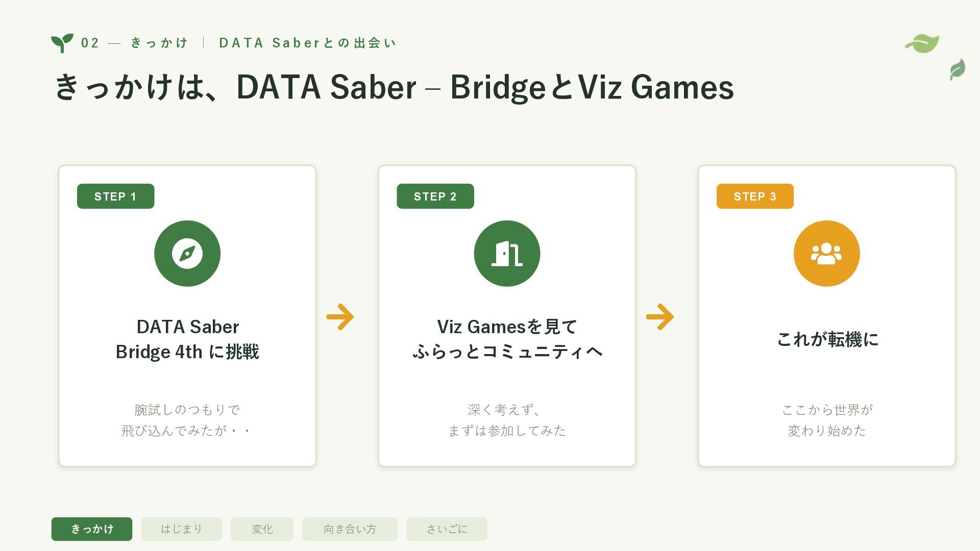The height and width of the screenshot is (551, 980).
Task: Click the compass icon in Step 1
Action: 187,254
